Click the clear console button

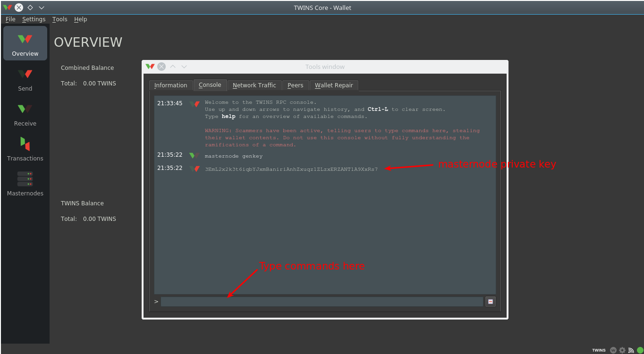[x=490, y=302]
